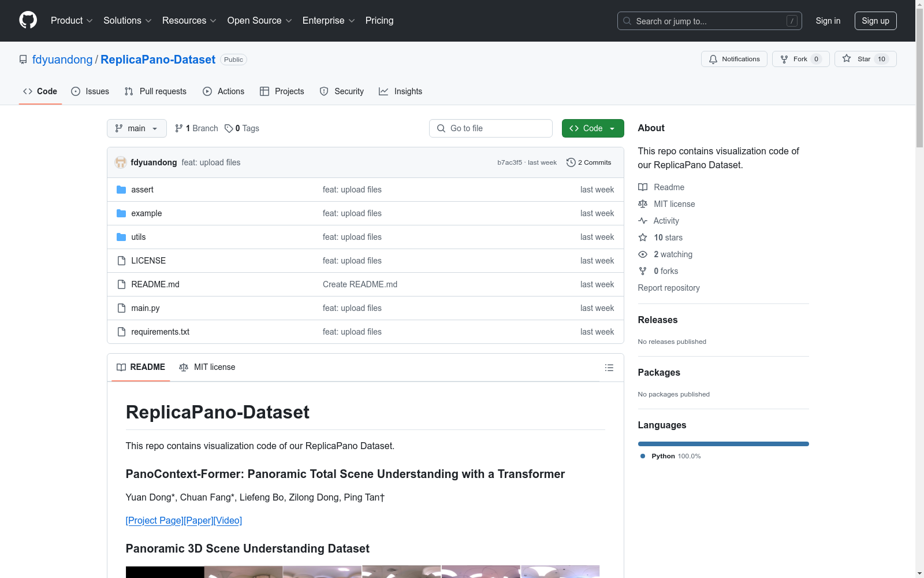View the 1 Branch list

[x=196, y=128]
